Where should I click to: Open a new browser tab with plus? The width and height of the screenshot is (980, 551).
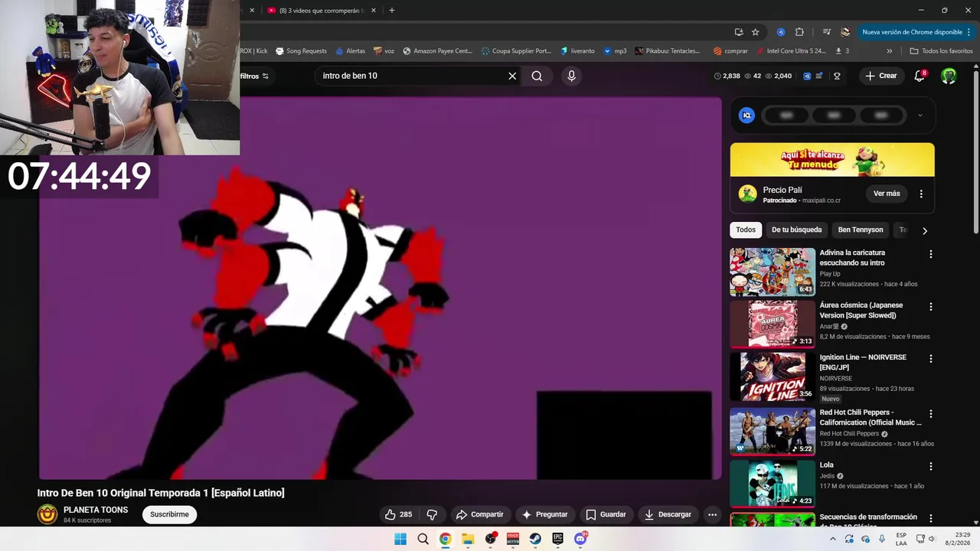(392, 10)
